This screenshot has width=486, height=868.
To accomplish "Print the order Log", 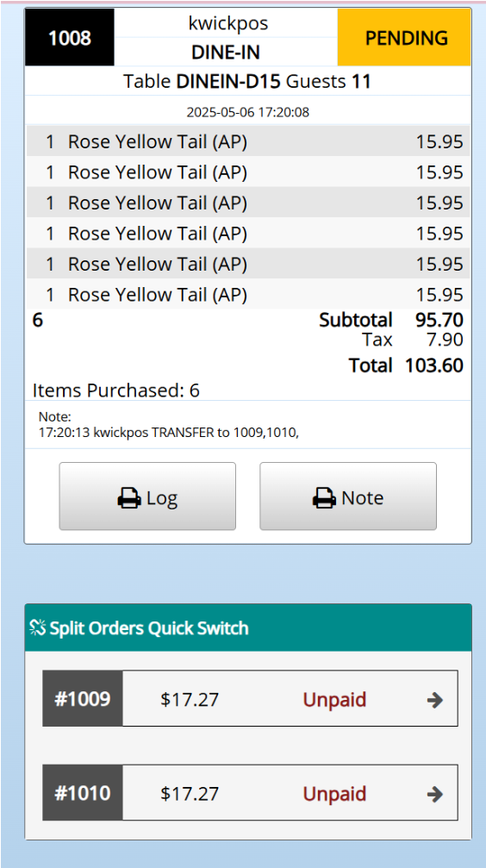I will click(148, 496).
